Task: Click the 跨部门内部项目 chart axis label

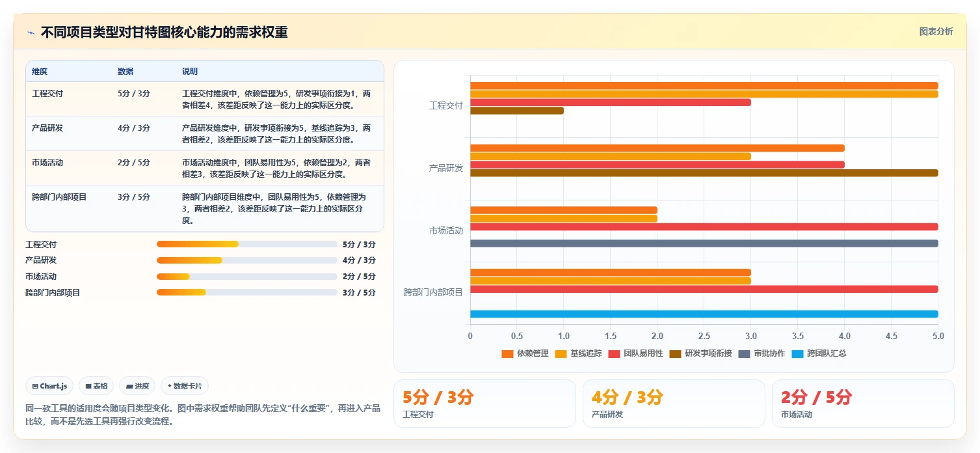Action: (434, 292)
